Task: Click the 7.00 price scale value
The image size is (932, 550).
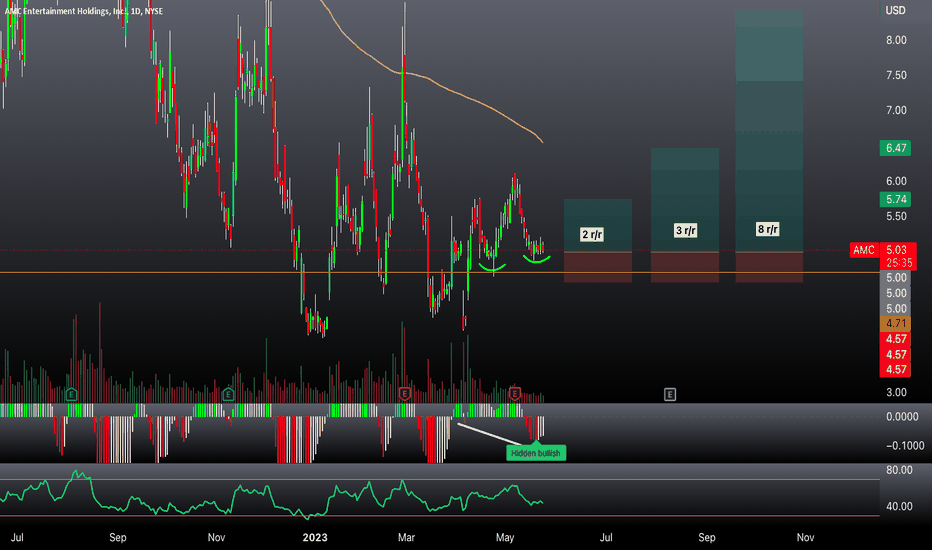Action: coord(896,111)
